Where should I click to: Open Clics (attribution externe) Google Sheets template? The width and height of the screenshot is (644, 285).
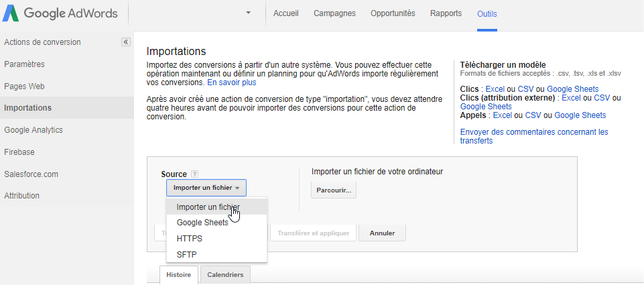coord(487,107)
